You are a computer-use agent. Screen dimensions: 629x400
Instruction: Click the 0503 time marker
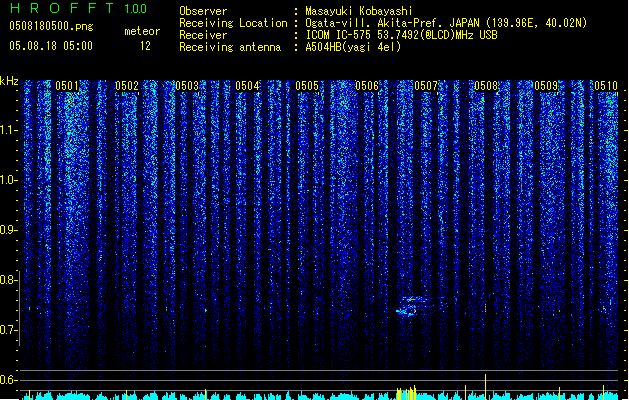tap(187, 86)
